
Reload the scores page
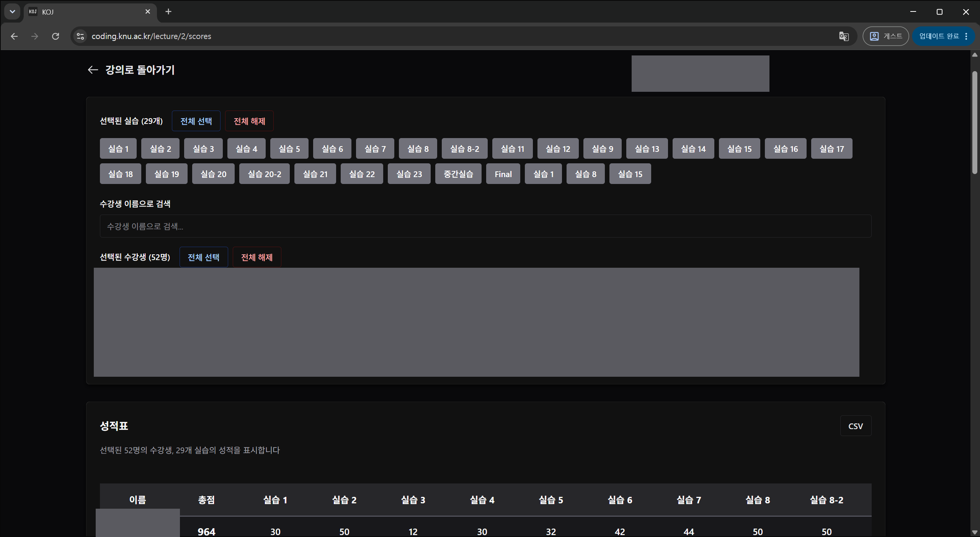56,36
